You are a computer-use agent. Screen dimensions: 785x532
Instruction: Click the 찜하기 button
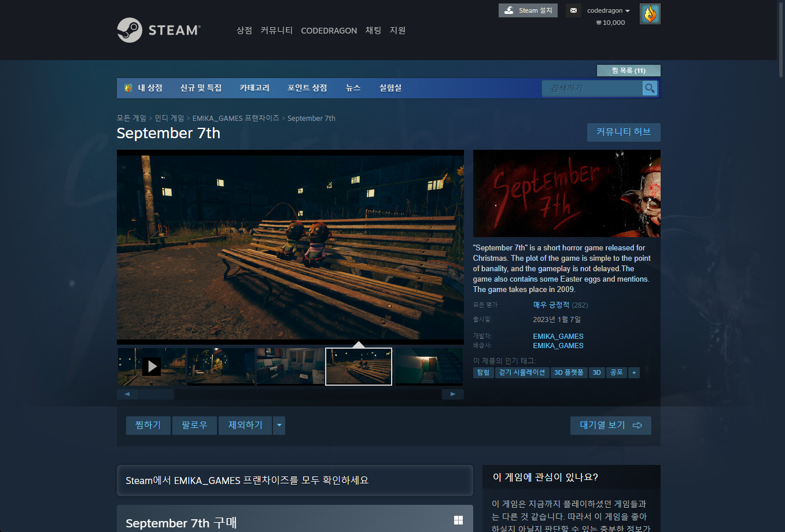click(x=148, y=426)
